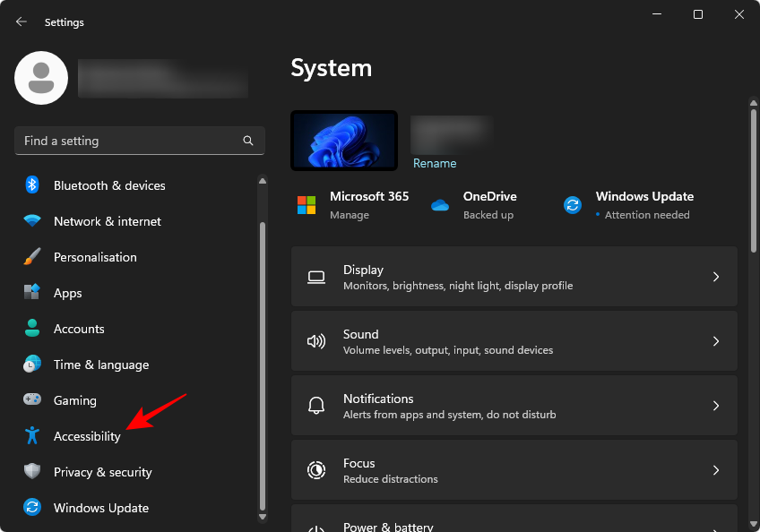The image size is (760, 532).
Task: Open the Windows Update sidebar icon
Action: click(31, 508)
